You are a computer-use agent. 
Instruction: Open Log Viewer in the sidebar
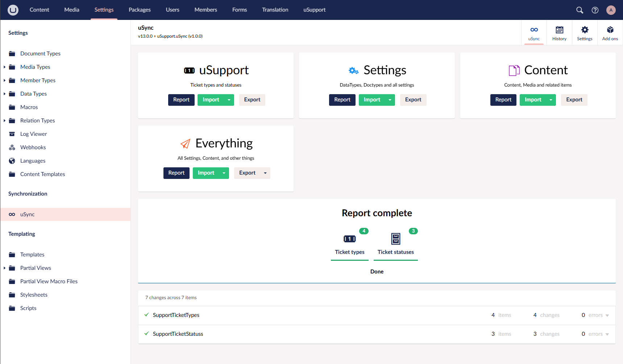[x=33, y=134]
